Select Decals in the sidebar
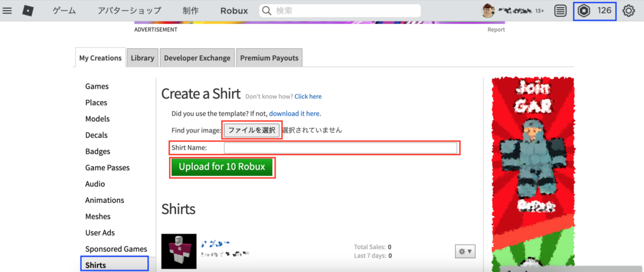This screenshot has height=272, width=644. [96, 135]
